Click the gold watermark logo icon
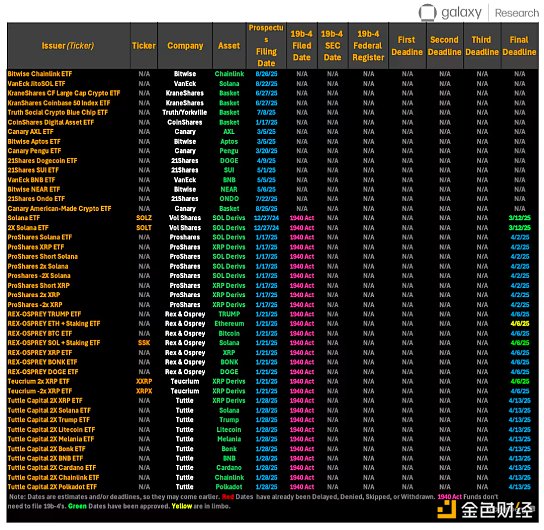544x530 pixels. click(447, 510)
